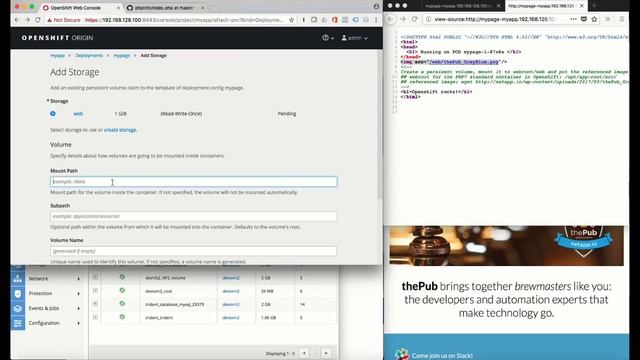This screenshot has width=640, height=360.
Task: Click into the Volume Name input field
Action: click(x=193, y=251)
